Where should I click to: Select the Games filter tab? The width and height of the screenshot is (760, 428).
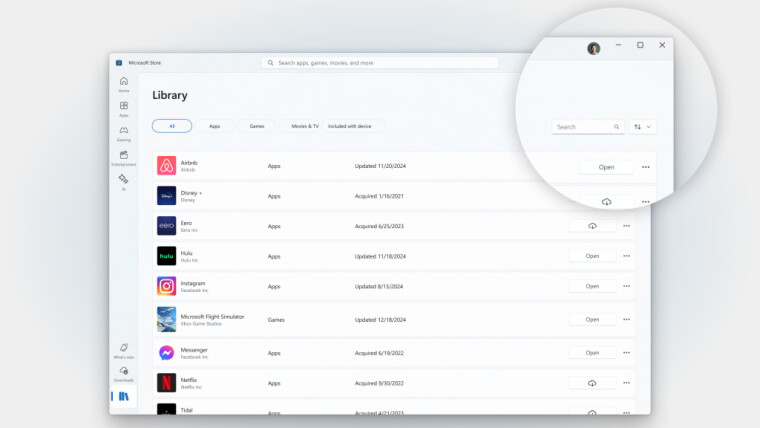[x=257, y=126]
